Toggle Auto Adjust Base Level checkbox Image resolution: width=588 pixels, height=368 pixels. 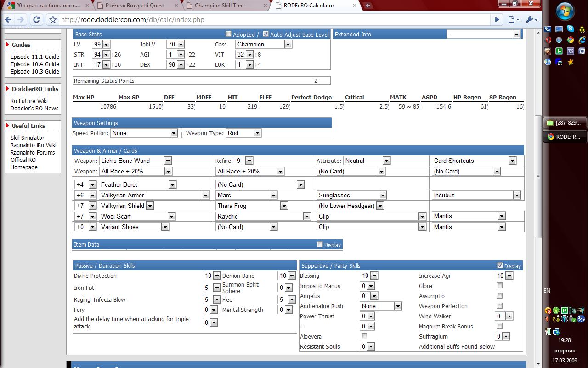pos(266,34)
